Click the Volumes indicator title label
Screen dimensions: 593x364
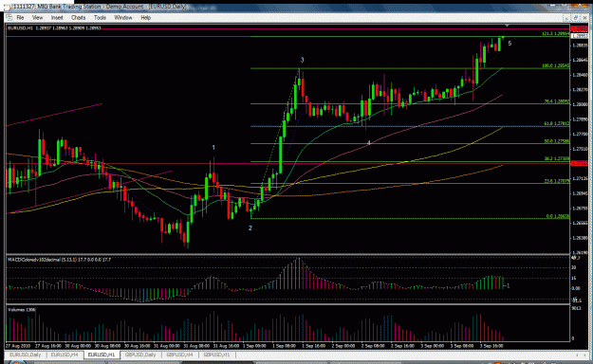click(22, 310)
